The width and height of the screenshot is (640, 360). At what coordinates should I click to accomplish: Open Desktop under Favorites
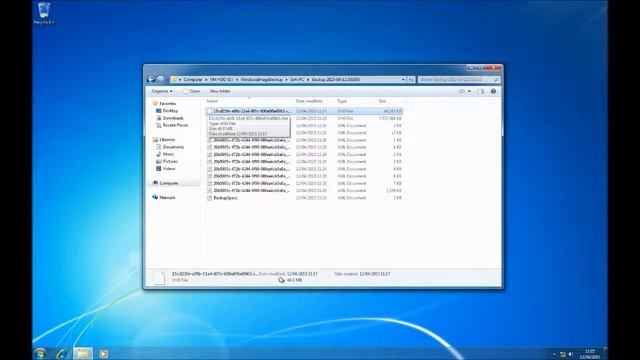pyautogui.click(x=167, y=111)
